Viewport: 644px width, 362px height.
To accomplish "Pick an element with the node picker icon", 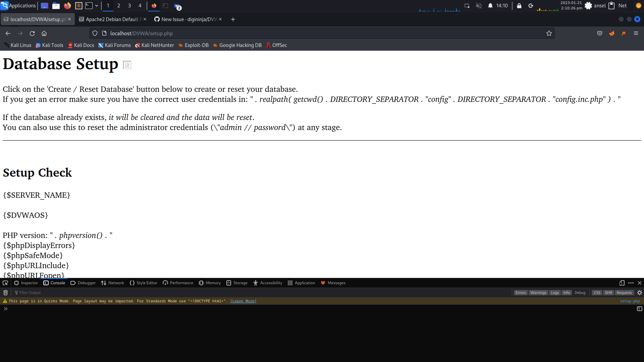I will (x=5, y=283).
